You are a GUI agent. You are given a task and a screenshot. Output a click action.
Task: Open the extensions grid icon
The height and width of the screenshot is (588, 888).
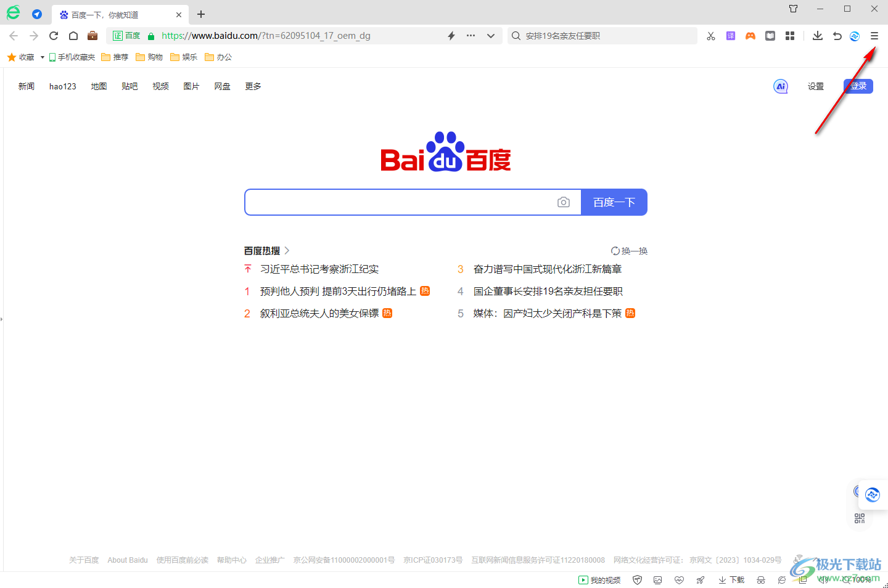coord(790,36)
